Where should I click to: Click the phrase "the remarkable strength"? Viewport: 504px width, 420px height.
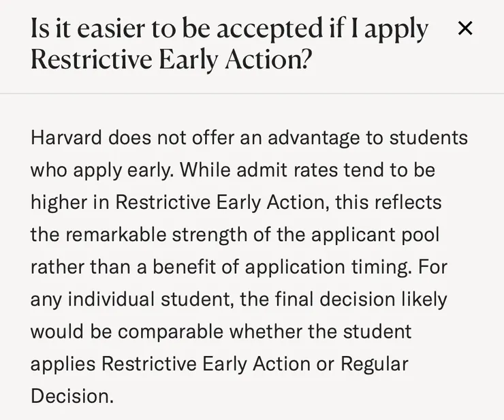pyautogui.click(x=119, y=235)
